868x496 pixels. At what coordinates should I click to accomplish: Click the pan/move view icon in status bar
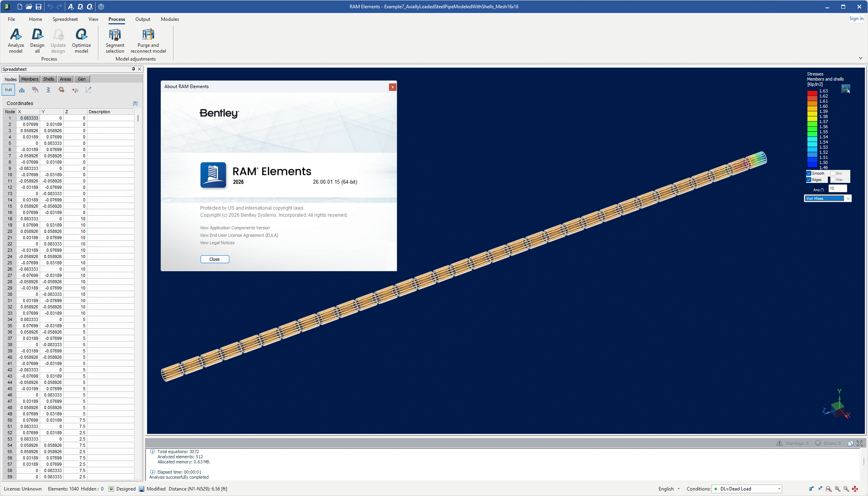click(x=855, y=489)
